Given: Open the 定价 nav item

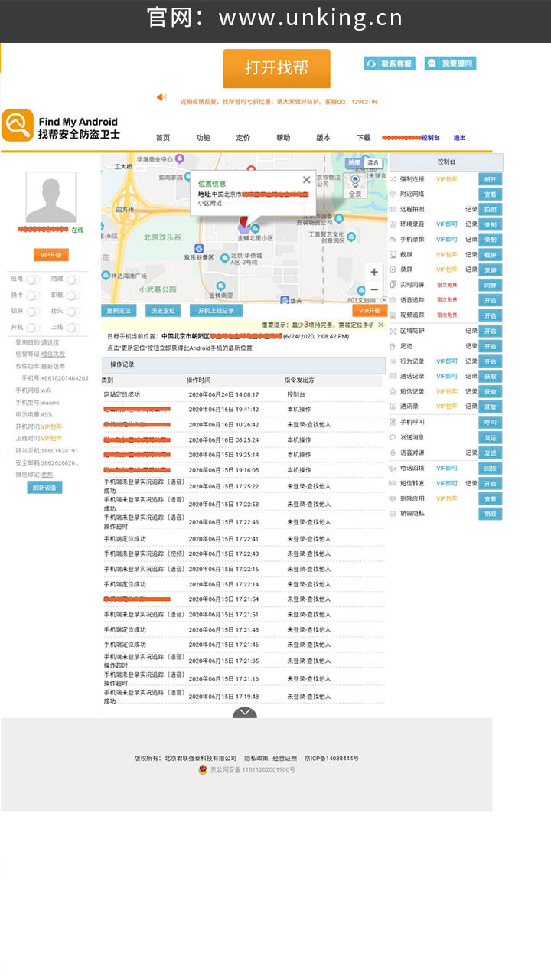Looking at the screenshot, I should (x=243, y=138).
